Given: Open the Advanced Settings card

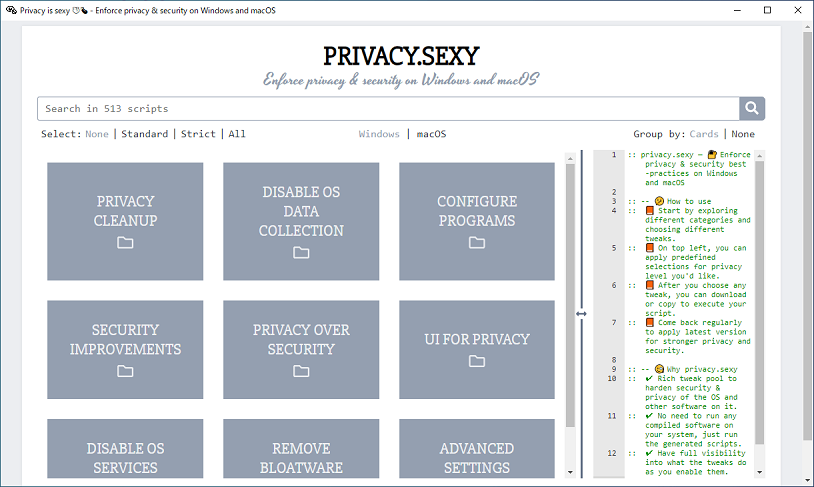Looking at the screenshot, I should 477,449.
